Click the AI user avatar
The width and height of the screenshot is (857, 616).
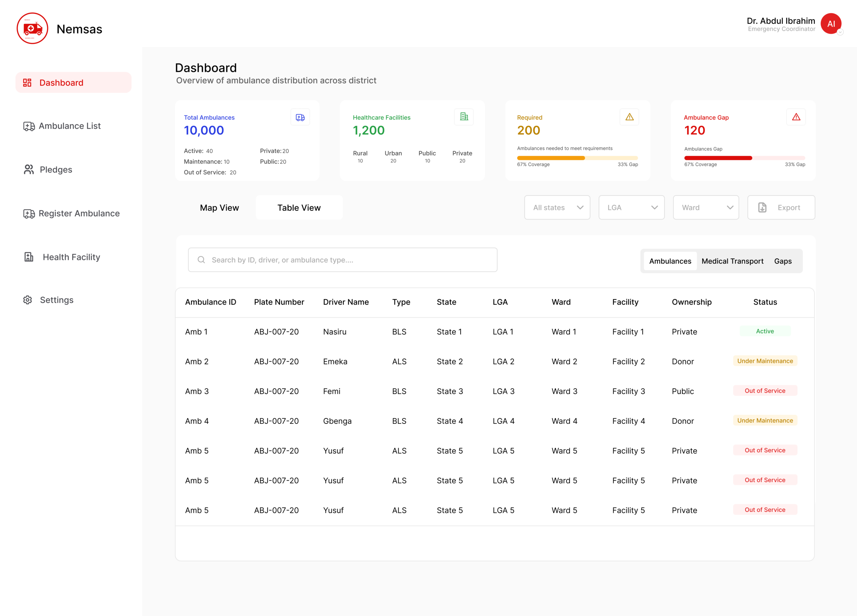(x=831, y=24)
